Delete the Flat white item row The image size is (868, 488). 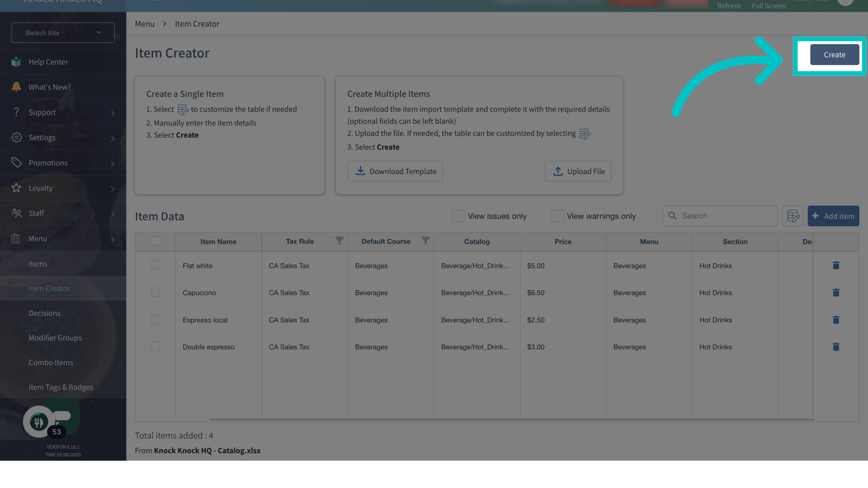point(836,266)
